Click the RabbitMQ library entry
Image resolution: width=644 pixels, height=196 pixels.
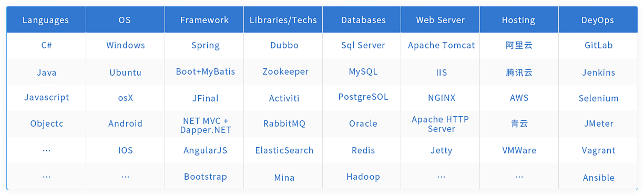click(x=284, y=123)
